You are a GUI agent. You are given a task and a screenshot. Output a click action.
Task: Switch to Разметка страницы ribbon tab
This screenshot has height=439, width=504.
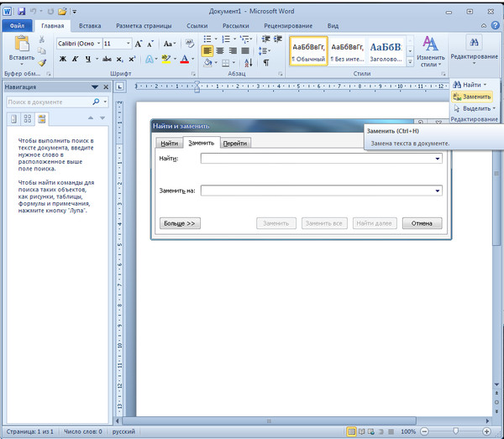coord(144,26)
